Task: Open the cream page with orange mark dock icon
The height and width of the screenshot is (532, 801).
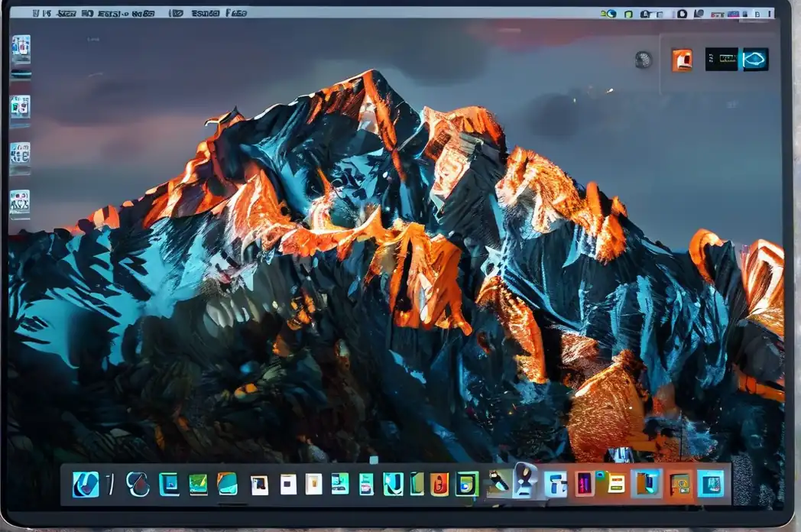Action: 313,485
